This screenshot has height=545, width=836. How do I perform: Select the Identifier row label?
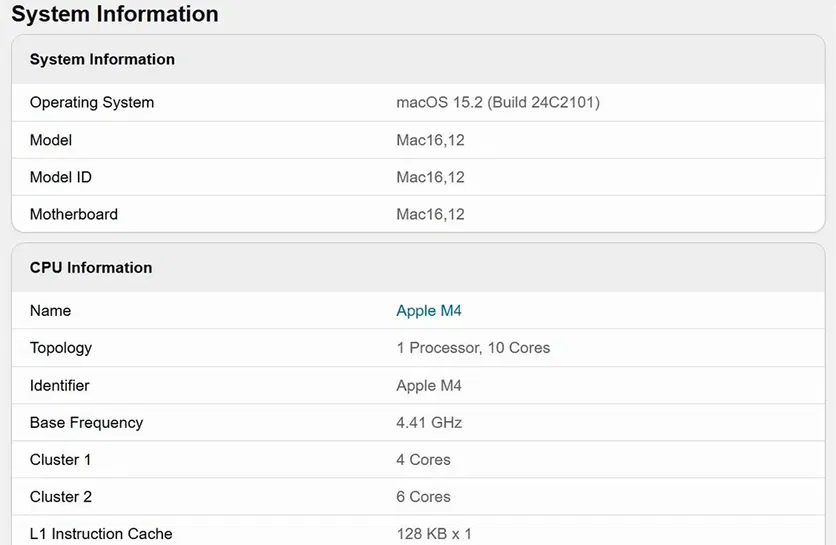pos(60,386)
